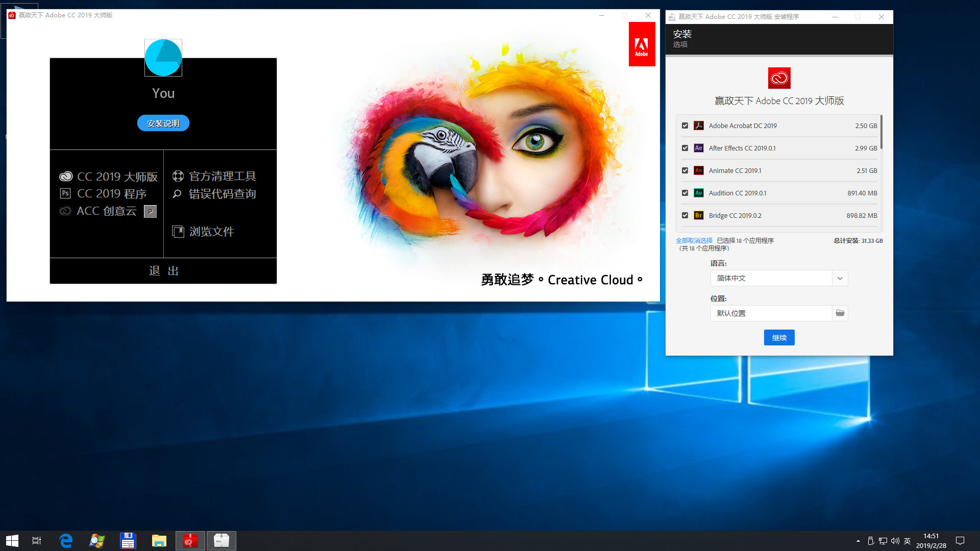The image size is (980, 551).
Task: Click the 默认位置 location field
Action: coord(771,313)
